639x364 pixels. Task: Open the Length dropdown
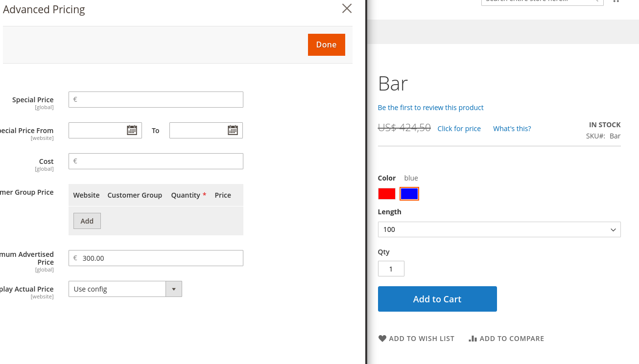click(499, 229)
